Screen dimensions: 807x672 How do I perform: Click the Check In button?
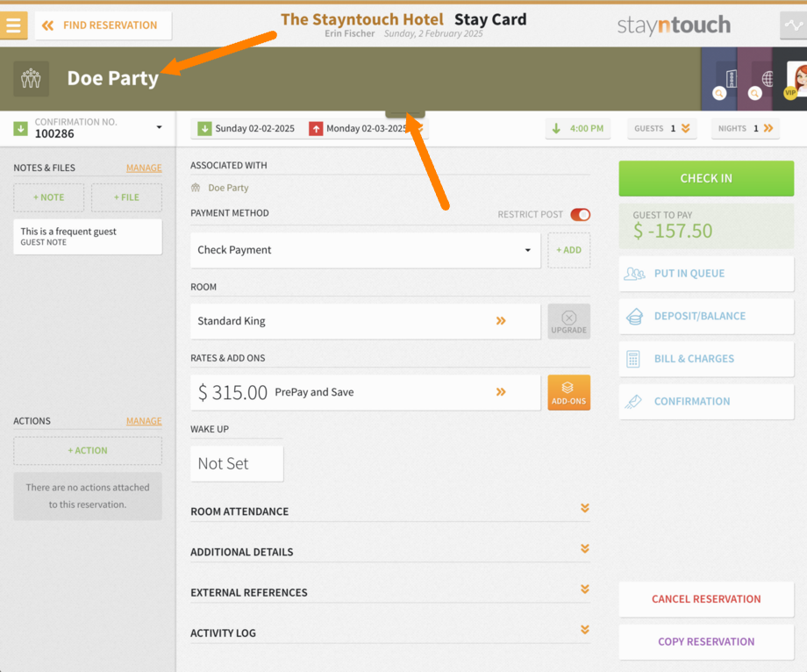[x=706, y=178]
